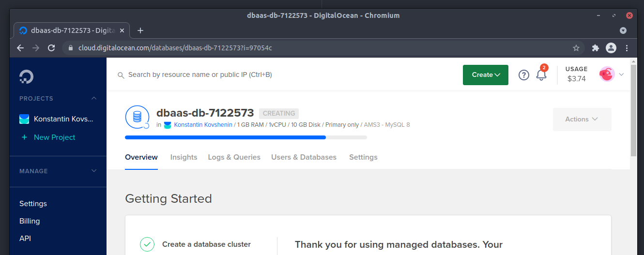Bookmark this page with star icon
This screenshot has width=644, height=255.
[x=576, y=48]
